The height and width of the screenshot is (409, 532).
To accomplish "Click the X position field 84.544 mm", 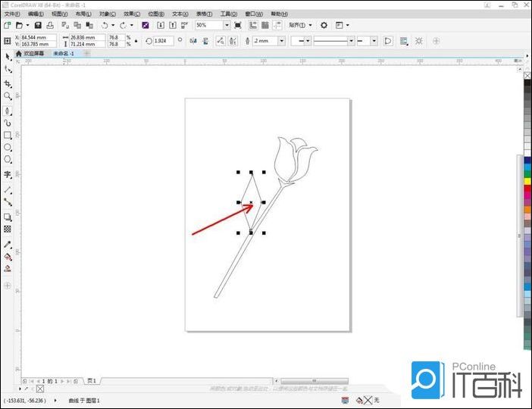I will (39, 37).
